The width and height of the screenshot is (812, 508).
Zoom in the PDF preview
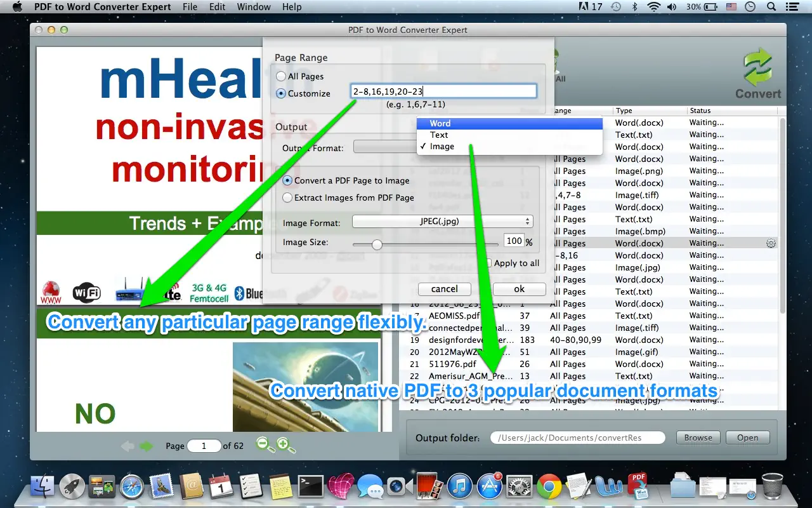point(286,445)
